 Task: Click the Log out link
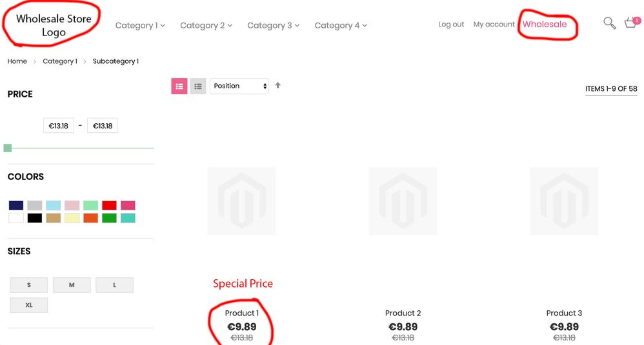[451, 25]
